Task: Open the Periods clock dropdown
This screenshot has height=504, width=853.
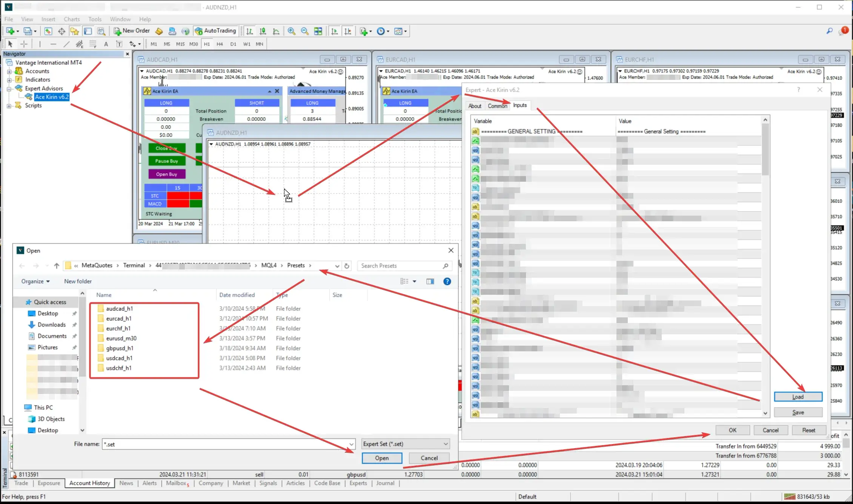Action: (x=383, y=31)
